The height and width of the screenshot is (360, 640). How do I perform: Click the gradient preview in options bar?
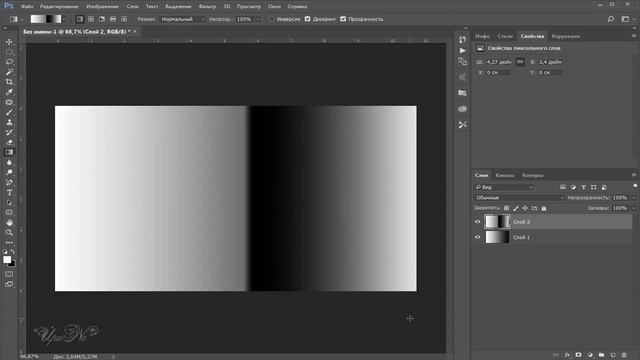click(x=46, y=19)
